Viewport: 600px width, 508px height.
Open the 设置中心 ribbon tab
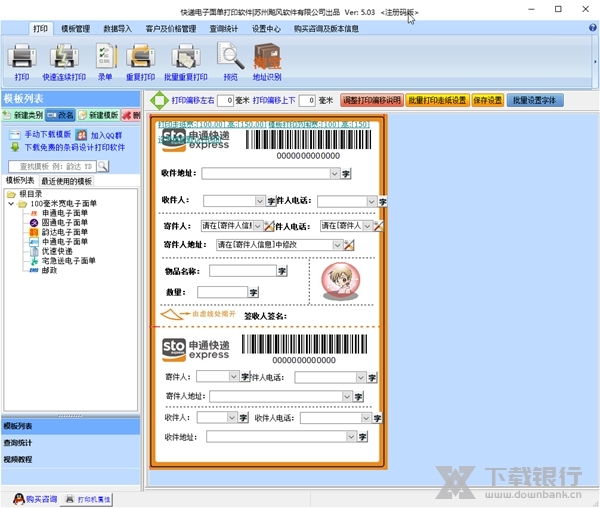pyautogui.click(x=266, y=29)
